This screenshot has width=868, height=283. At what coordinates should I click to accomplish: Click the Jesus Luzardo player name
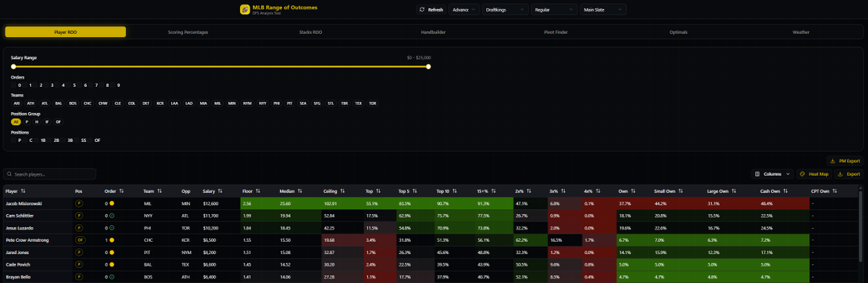click(x=20, y=227)
